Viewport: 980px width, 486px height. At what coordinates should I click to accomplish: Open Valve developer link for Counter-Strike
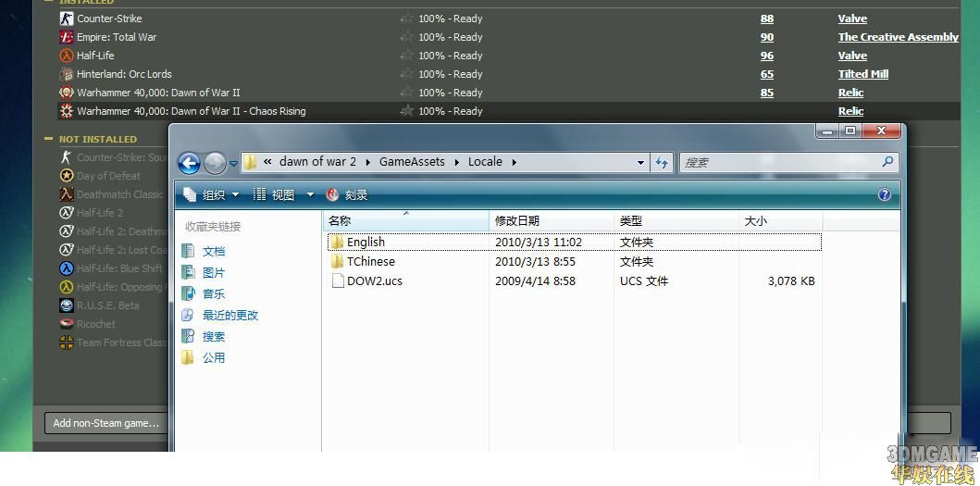pos(852,19)
